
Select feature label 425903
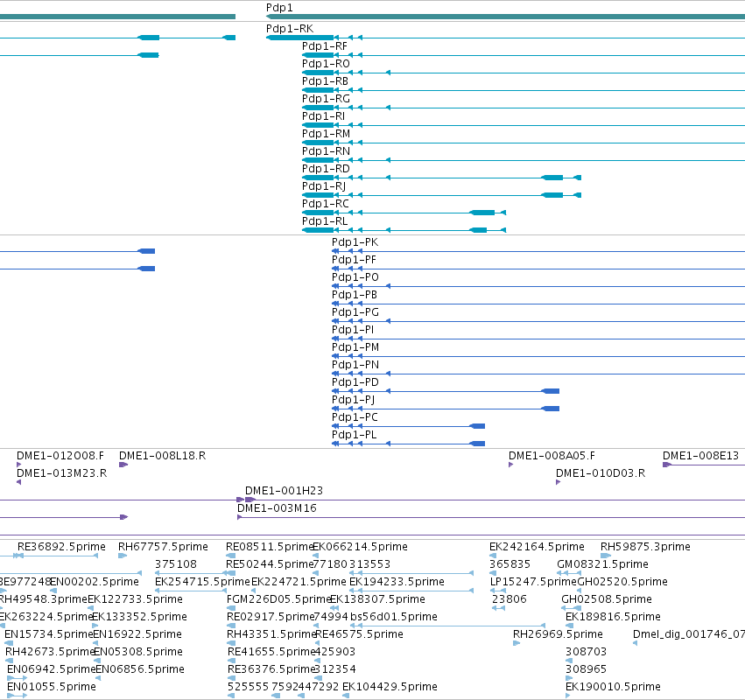[335, 652]
